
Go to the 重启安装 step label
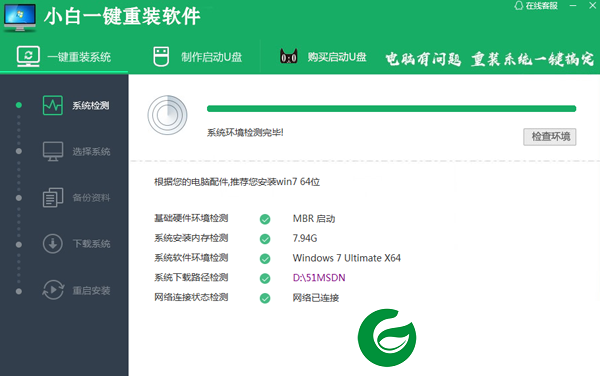tap(91, 291)
